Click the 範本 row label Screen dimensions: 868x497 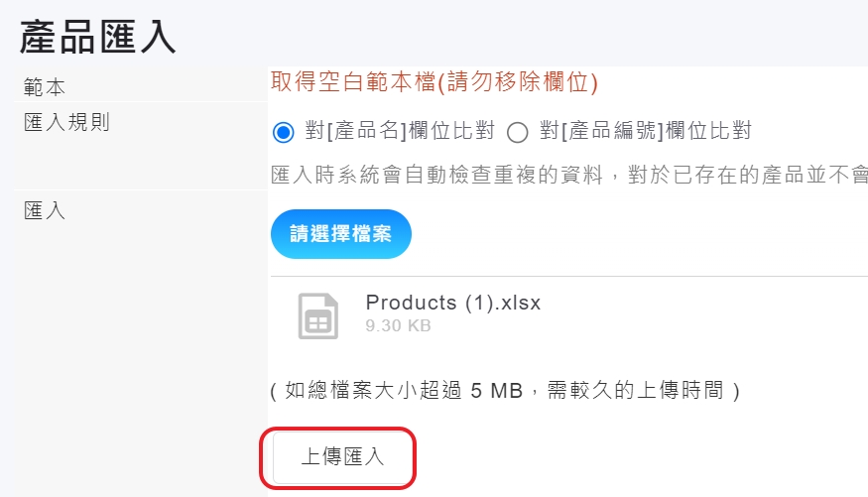pyautogui.click(x=45, y=87)
